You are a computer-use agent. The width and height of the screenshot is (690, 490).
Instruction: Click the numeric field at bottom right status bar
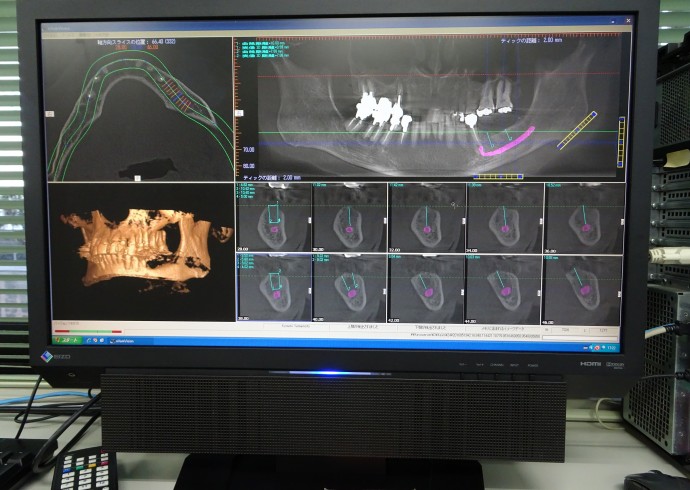tap(566, 328)
